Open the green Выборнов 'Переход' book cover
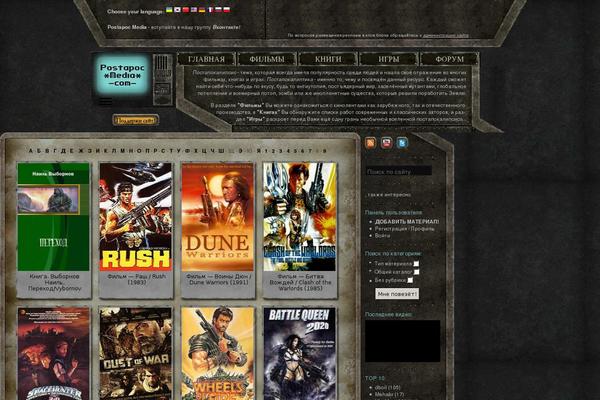Image resolution: width=600 pixels, height=400 pixels. [53, 217]
